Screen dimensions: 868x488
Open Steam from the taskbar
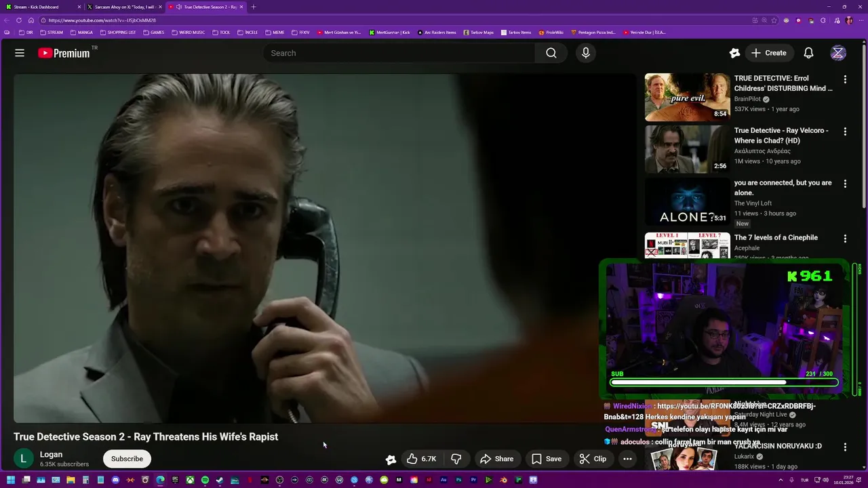219,480
